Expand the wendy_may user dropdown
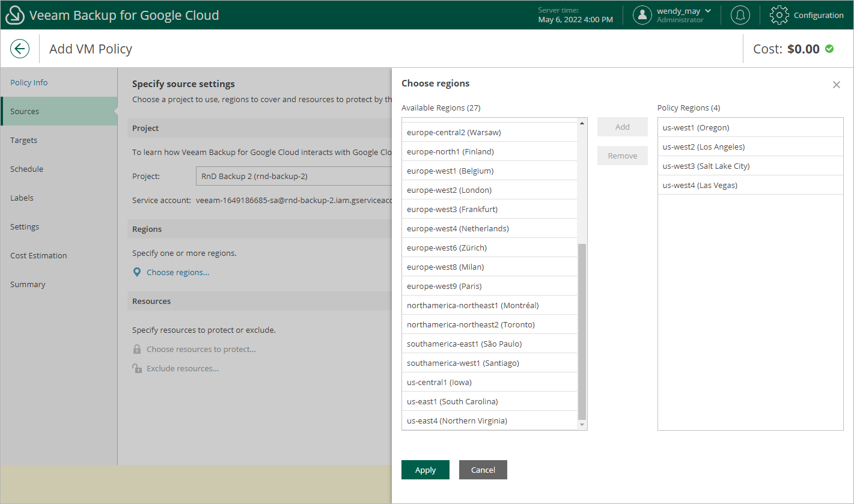This screenshot has width=854, height=504. 684,11
